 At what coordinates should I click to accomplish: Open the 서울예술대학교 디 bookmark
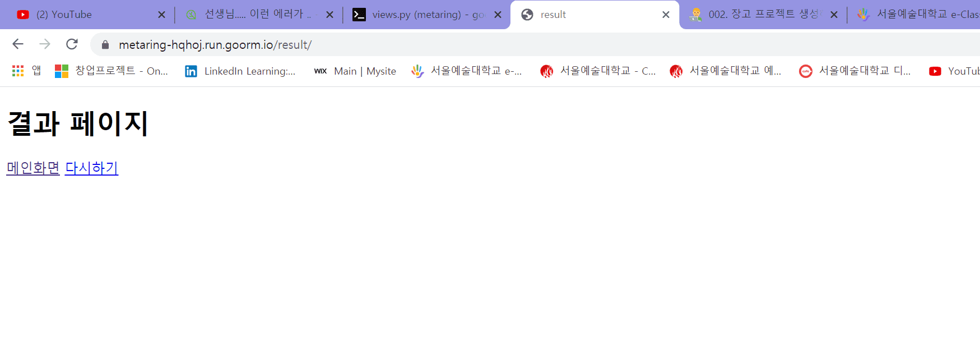(x=855, y=71)
